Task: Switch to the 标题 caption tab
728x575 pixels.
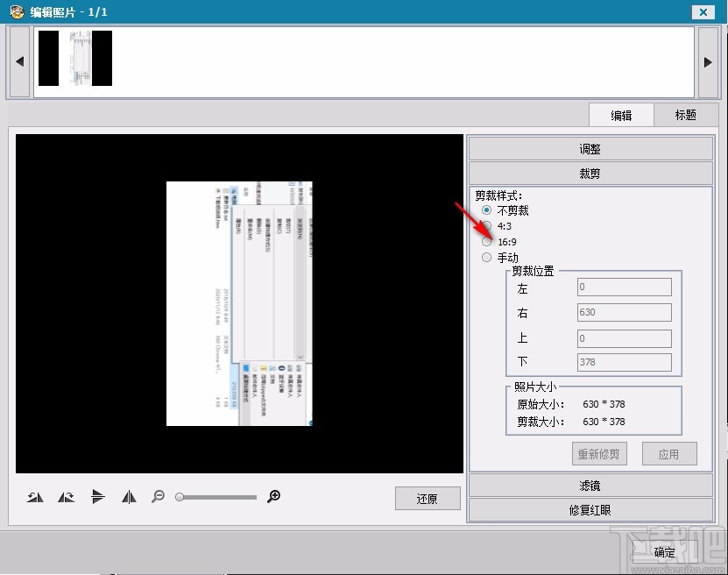Action: point(687,114)
